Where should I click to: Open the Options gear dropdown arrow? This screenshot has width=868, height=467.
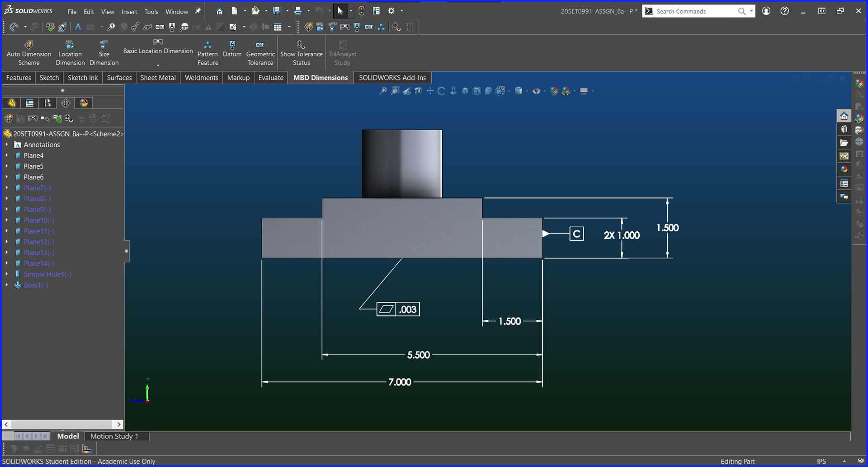(401, 11)
